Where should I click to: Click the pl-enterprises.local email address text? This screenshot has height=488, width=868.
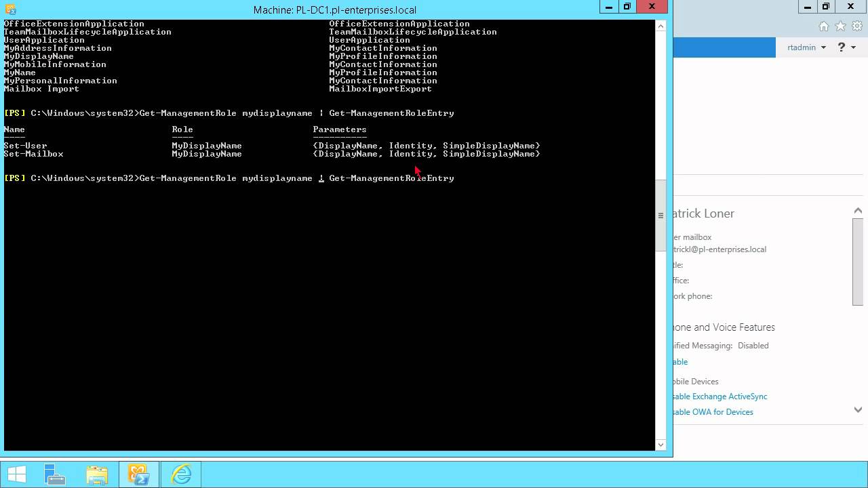719,249
